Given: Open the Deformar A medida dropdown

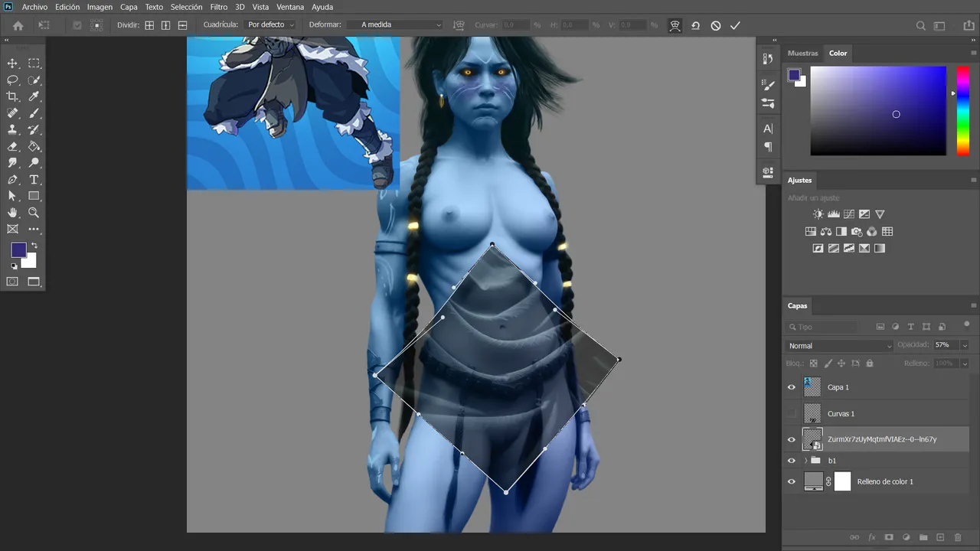Looking at the screenshot, I should point(396,25).
